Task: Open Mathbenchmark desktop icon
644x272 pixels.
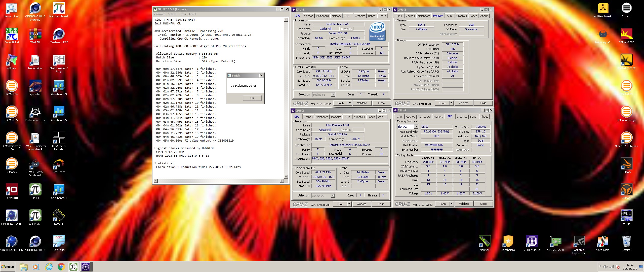Action: [59, 10]
